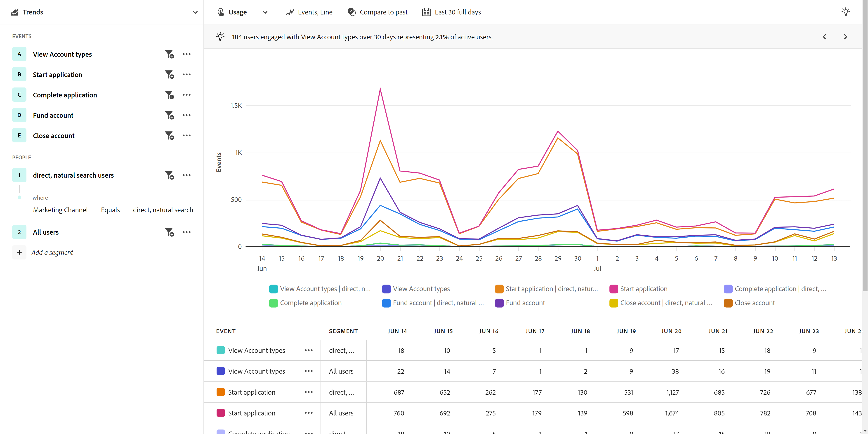Open the calendar Last 30 full days

451,12
